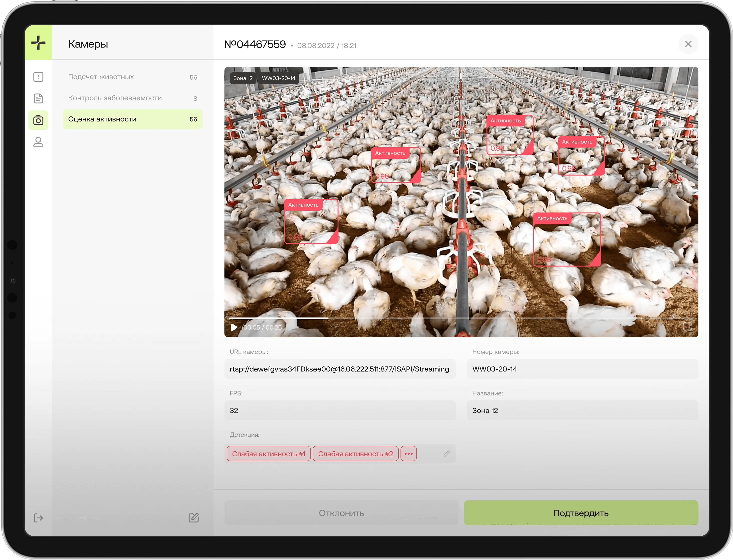Click the Слабая активность #1 tag
This screenshot has width=733, height=560.
pyautogui.click(x=268, y=454)
